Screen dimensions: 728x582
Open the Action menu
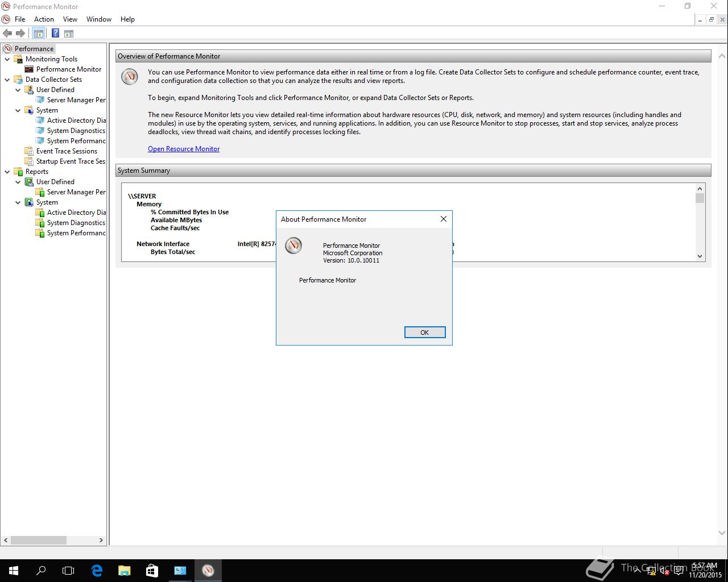(x=44, y=19)
